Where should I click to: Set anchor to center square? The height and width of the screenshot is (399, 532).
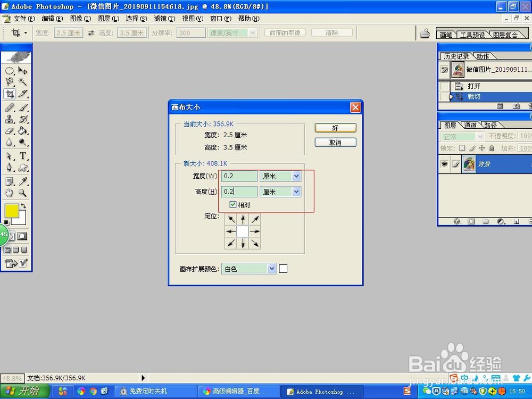[243, 231]
